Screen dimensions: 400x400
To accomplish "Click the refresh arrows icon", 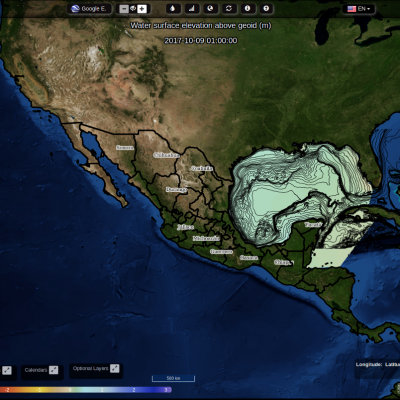I will point(229,9).
